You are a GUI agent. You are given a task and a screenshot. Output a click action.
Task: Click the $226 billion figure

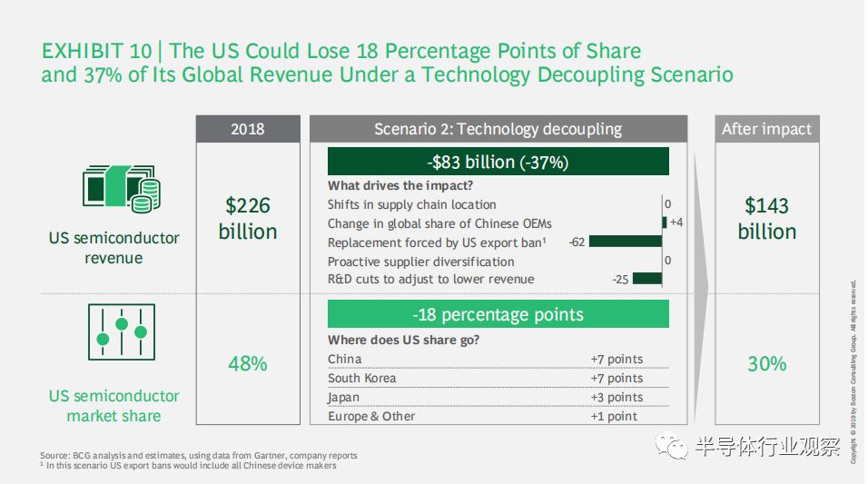(248, 218)
